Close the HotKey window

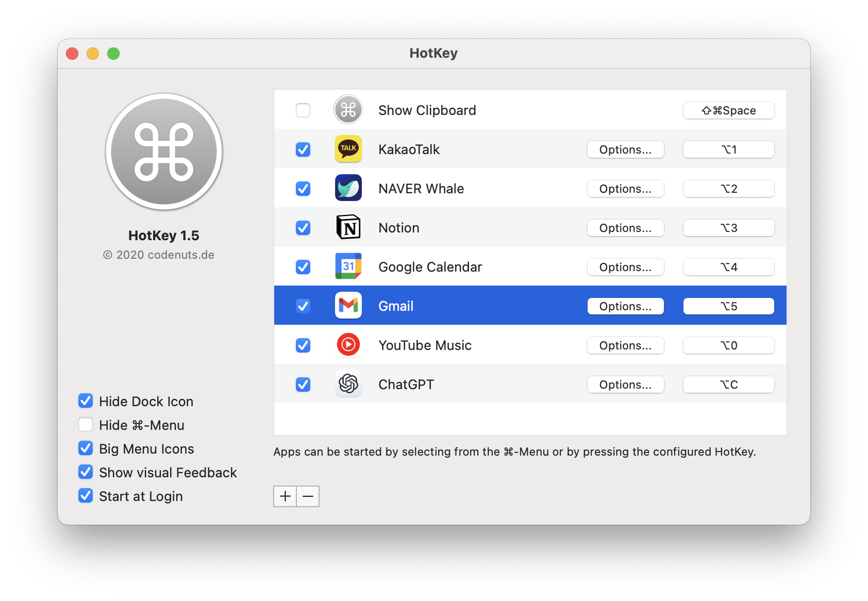(x=72, y=54)
